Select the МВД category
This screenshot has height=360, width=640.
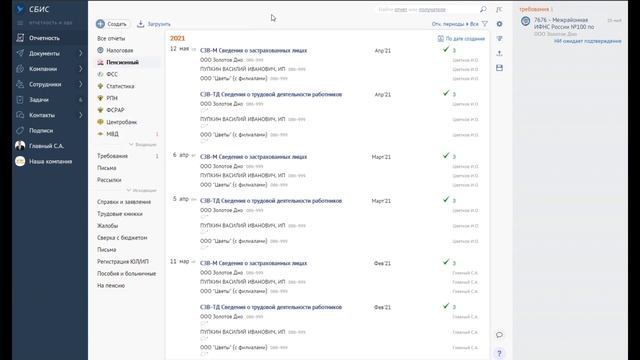[112, 134]
